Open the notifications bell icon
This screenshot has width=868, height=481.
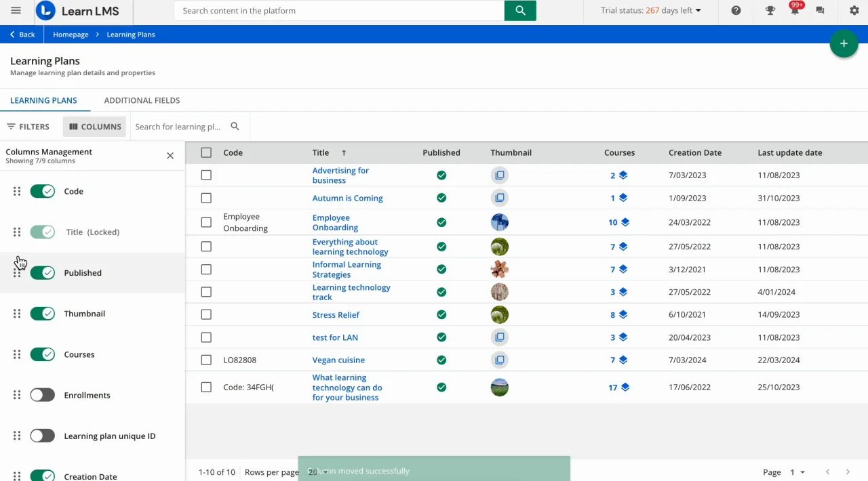point(795,11)
